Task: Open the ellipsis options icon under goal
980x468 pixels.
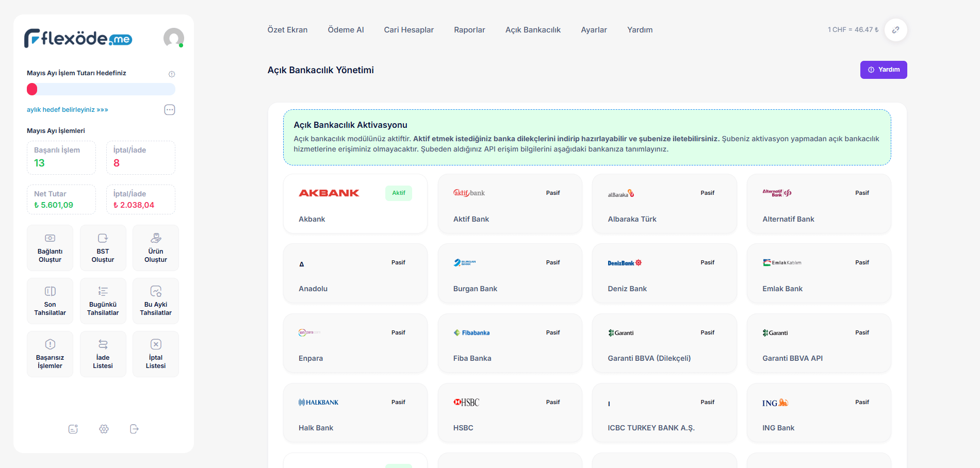Action: 170,109
